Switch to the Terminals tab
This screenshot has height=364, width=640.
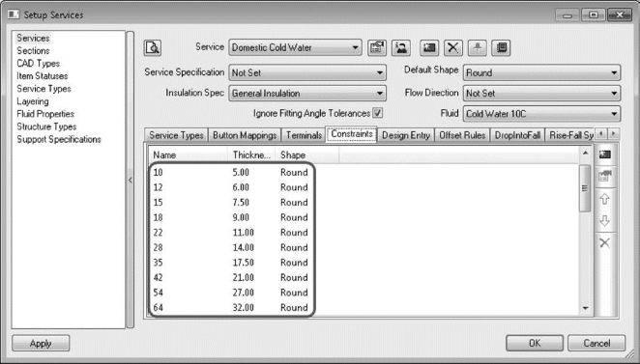coord(304,135)
